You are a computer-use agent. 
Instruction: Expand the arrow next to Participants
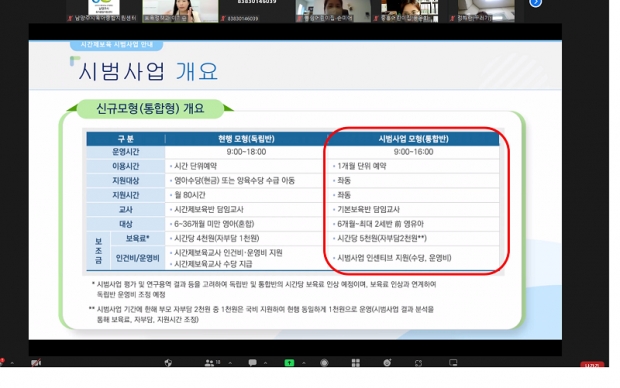click(230, 363)
